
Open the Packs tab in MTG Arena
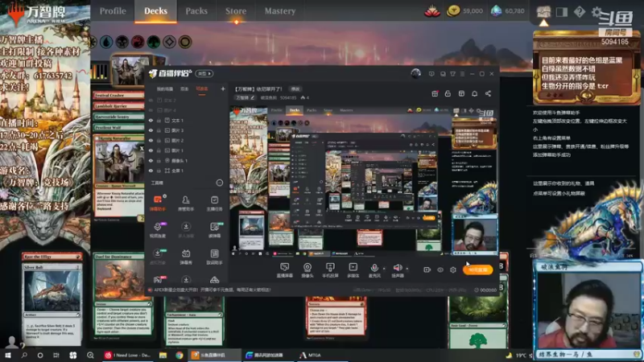196,11
